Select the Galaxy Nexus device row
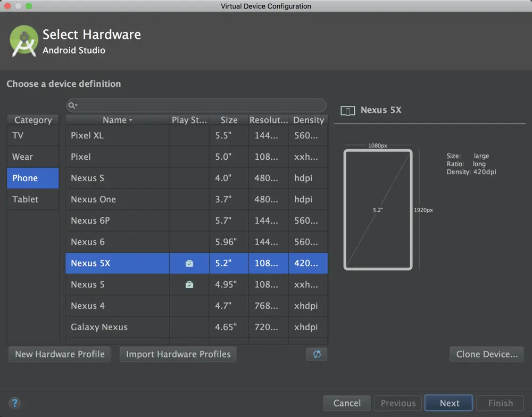The image size is (532, 417). tap(197, 327)
